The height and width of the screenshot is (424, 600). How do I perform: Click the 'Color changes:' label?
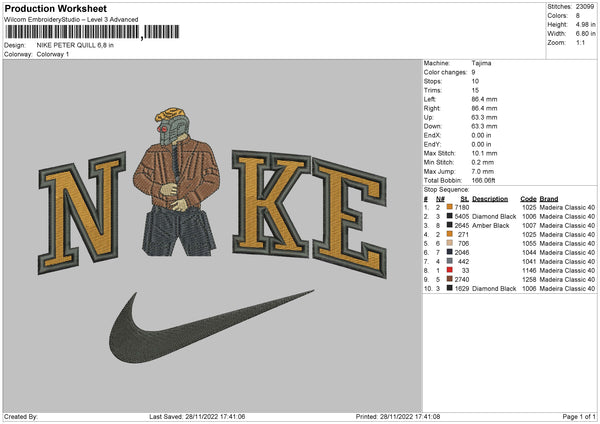[445, 72]
